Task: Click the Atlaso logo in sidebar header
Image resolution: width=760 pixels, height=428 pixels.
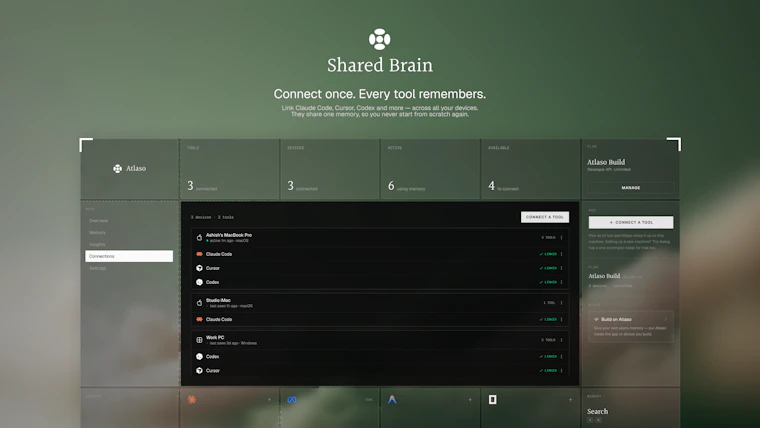Action: 129,168
